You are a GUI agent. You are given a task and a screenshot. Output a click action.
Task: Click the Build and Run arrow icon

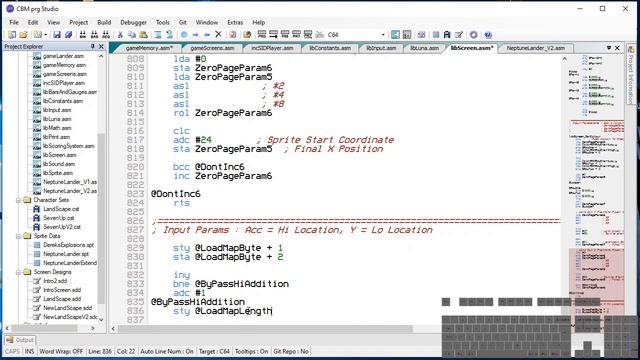[273, 35]
